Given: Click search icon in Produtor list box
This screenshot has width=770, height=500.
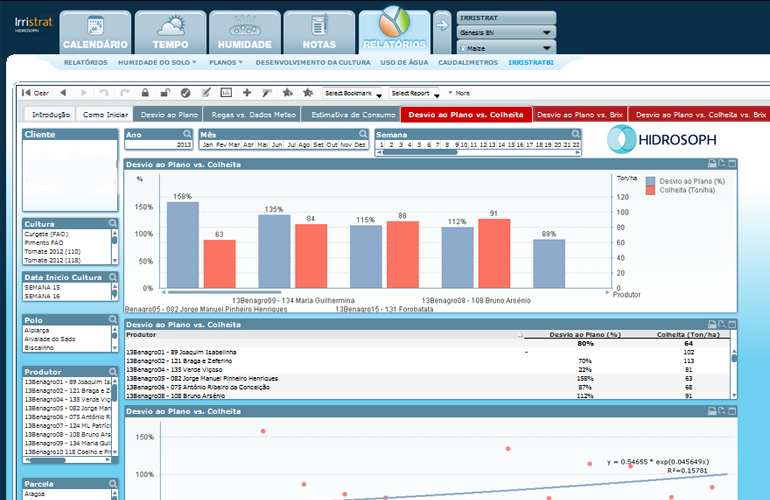Looking at the screenshot, I should (113, 370).
